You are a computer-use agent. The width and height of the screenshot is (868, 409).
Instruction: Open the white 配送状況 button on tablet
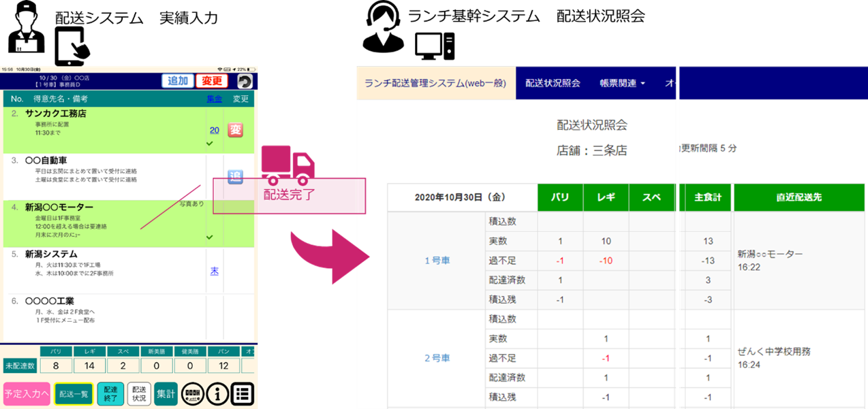tap(139, 394)
